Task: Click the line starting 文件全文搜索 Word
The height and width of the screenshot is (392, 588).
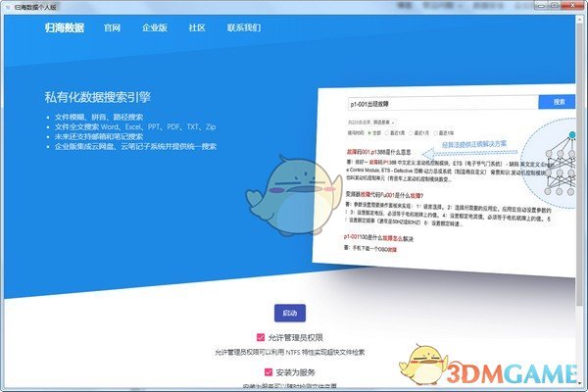Action: tap(135, 126)
